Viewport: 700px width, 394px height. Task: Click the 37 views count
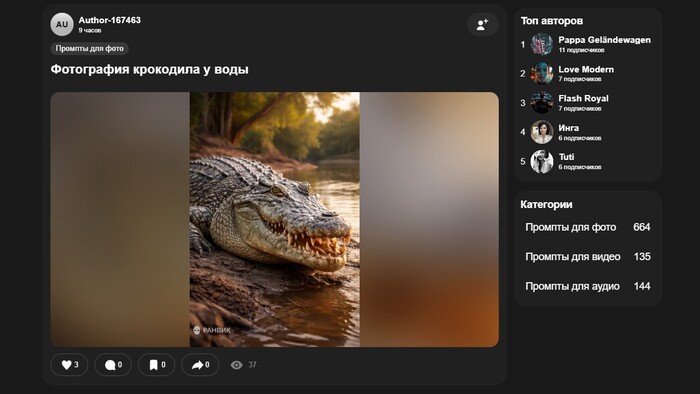point(252,365)
